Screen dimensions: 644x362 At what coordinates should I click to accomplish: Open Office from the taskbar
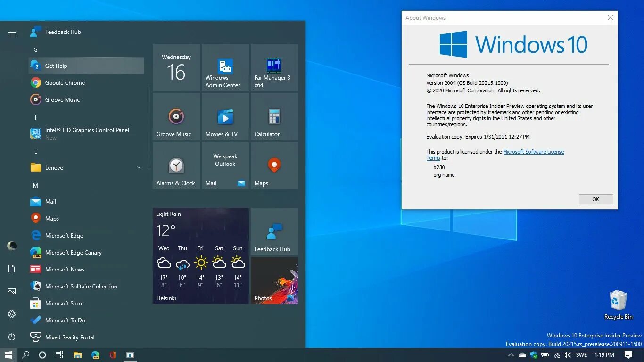113,355
